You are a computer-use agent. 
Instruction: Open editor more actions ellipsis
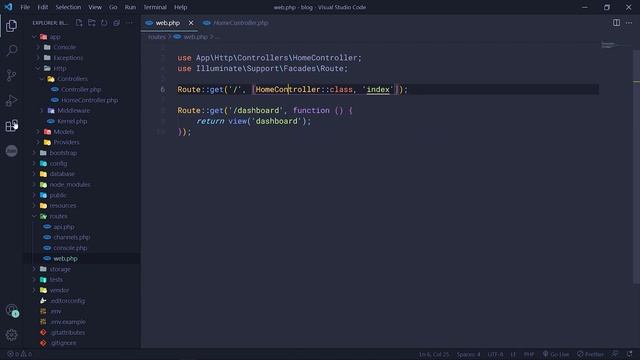[x=629, y=23]
